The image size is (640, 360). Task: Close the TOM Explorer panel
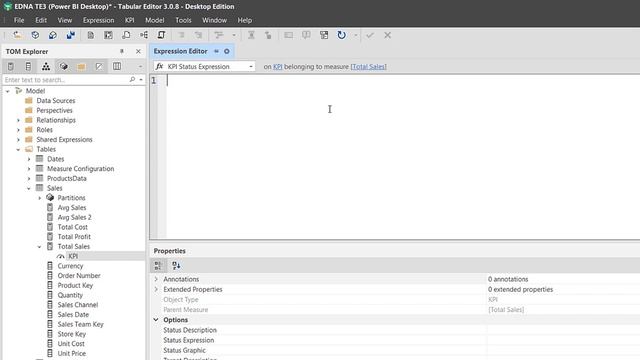[x=138, y=51]
